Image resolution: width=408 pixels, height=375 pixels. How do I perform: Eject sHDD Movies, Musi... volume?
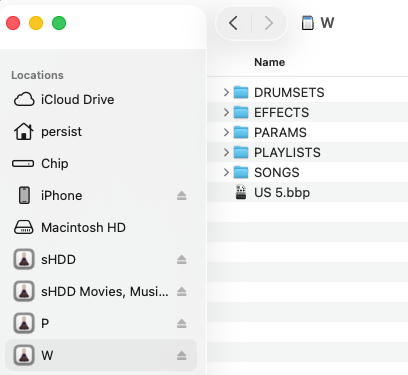[182, 292]
